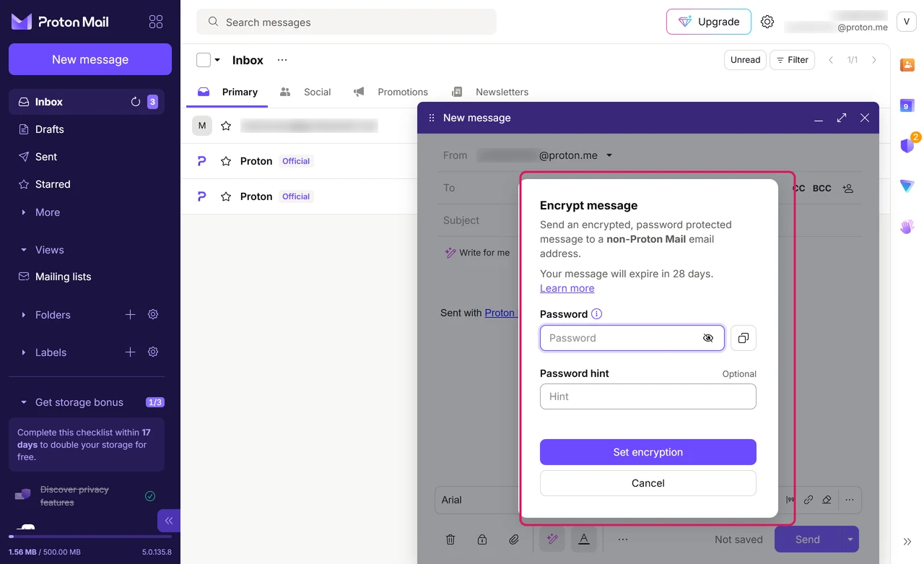The height and width of the screenshot is (564, 924).
Task: Open the Send options dropdown arrow
Action: [850, 539]
